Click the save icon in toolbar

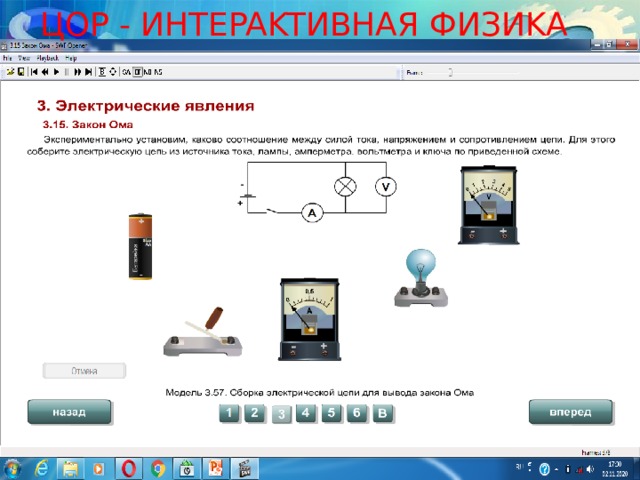21,72
